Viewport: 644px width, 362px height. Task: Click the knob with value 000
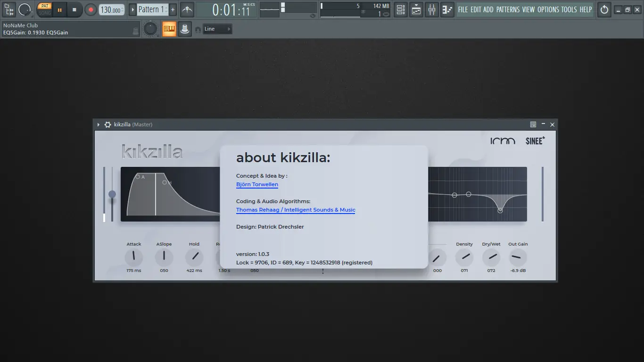pos(438,257)
